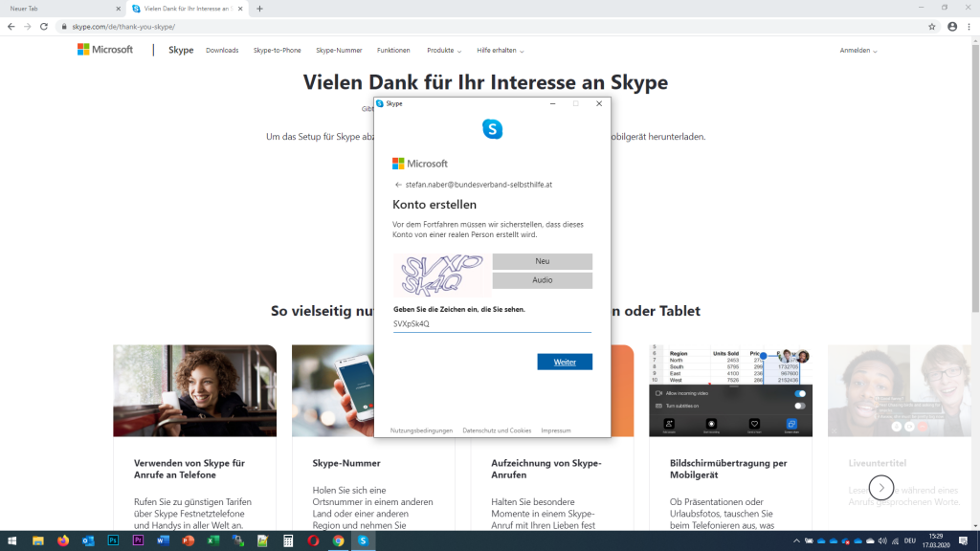980x551 pixels.
Task: Open Funktionen in the navigation bar
Action: [393, 50]
